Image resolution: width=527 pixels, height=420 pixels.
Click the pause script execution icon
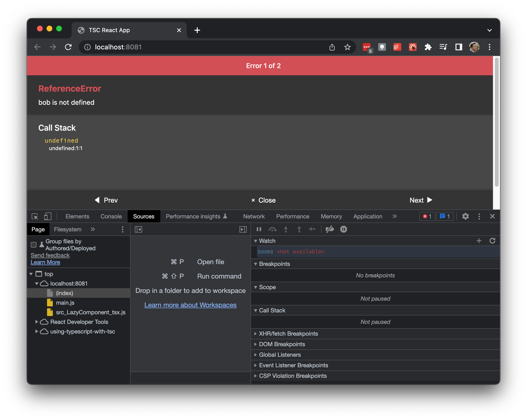[x=259, y=229]
